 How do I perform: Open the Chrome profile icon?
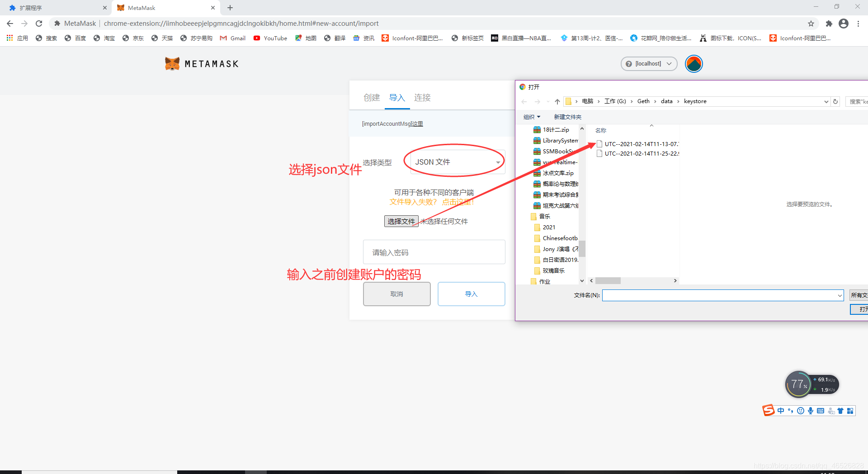[x=844, y=24]
